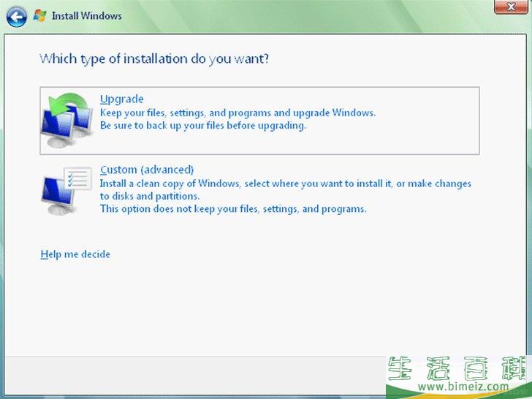Click 'Install a clean copy of Windows' description

285,183
